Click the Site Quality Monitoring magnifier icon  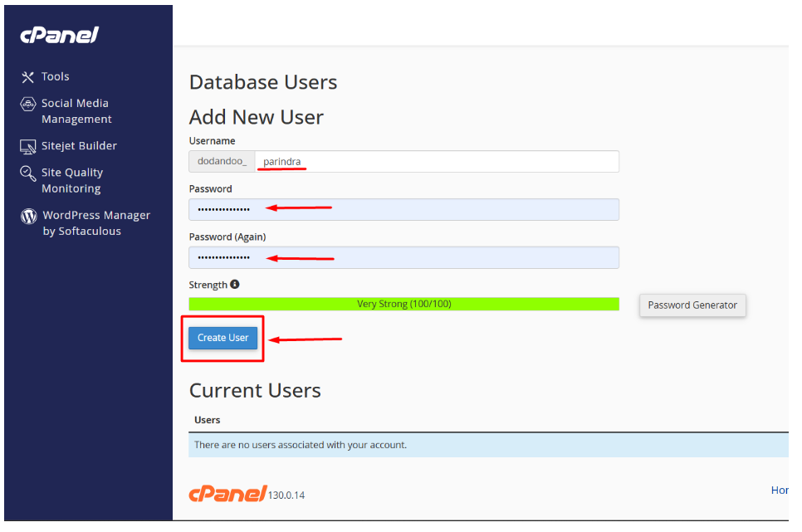(27, 173)
